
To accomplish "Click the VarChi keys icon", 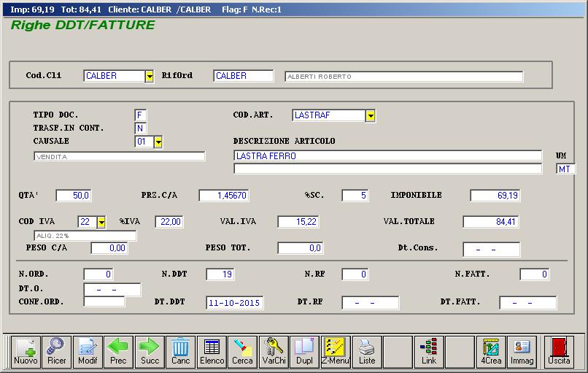I will click(x=274, y=352).
